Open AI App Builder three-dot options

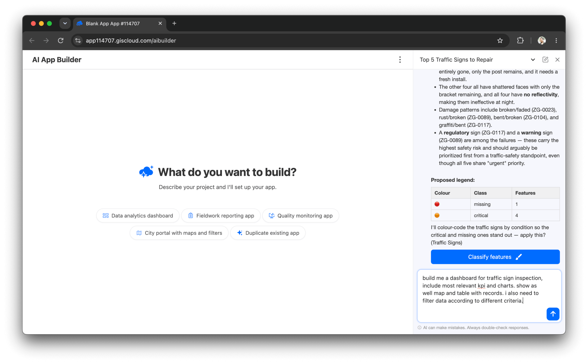(400, 60)
